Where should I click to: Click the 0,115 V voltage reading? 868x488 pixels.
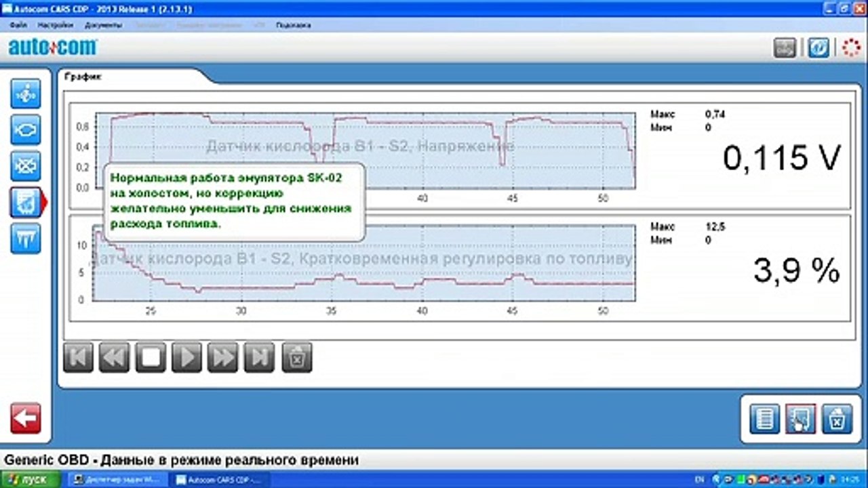pos(781,158)
